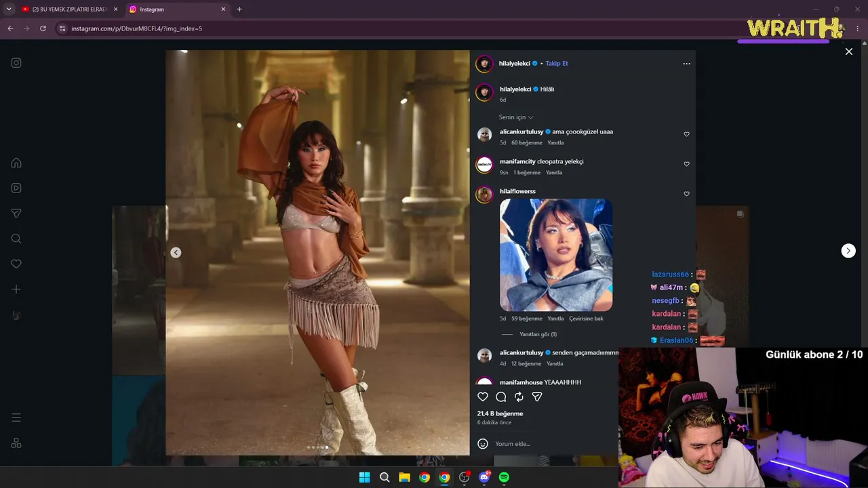Open Instagram home logo in sidebar

point(16,63)
